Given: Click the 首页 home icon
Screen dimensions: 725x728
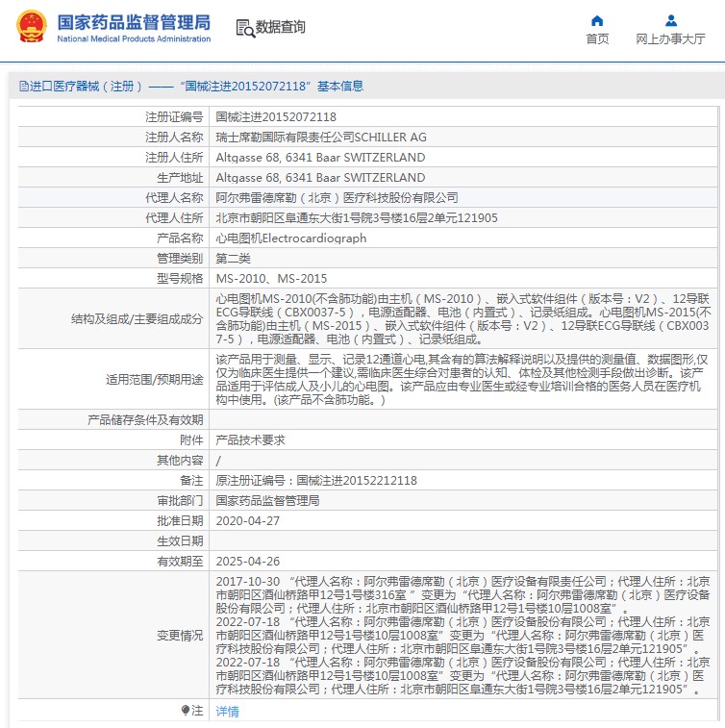Looking at the screenshot, I should [597, 20].
